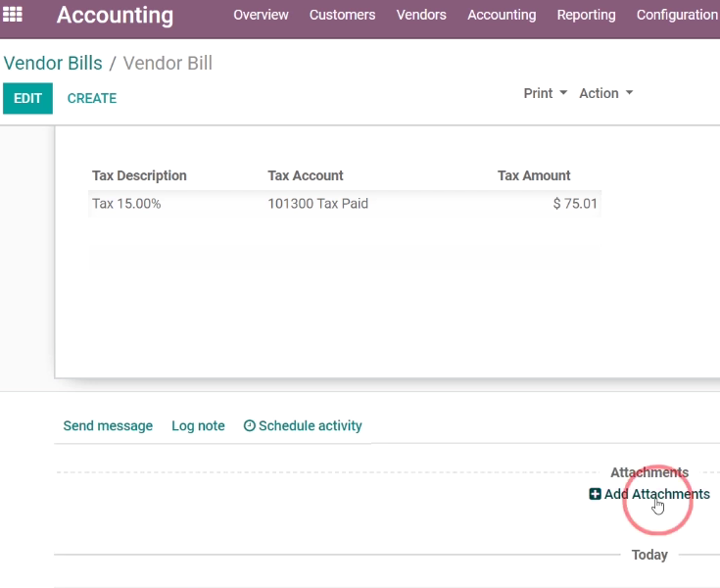Click the clock icon for Schedule activity
720x588 pixels.
[x=249, y=426]
